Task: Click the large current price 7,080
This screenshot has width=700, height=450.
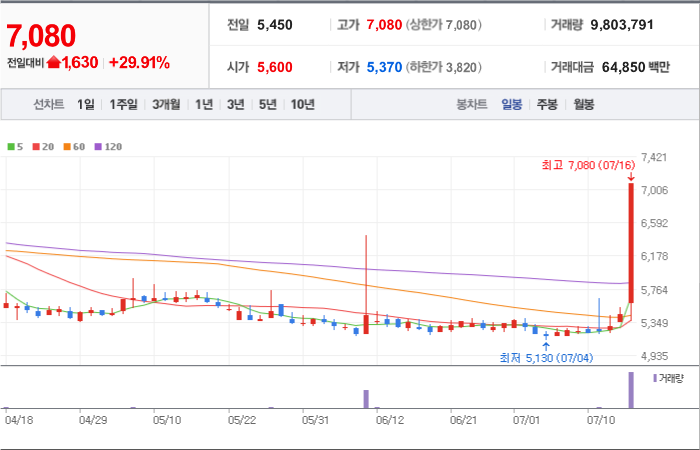Action: pos(41,36)
